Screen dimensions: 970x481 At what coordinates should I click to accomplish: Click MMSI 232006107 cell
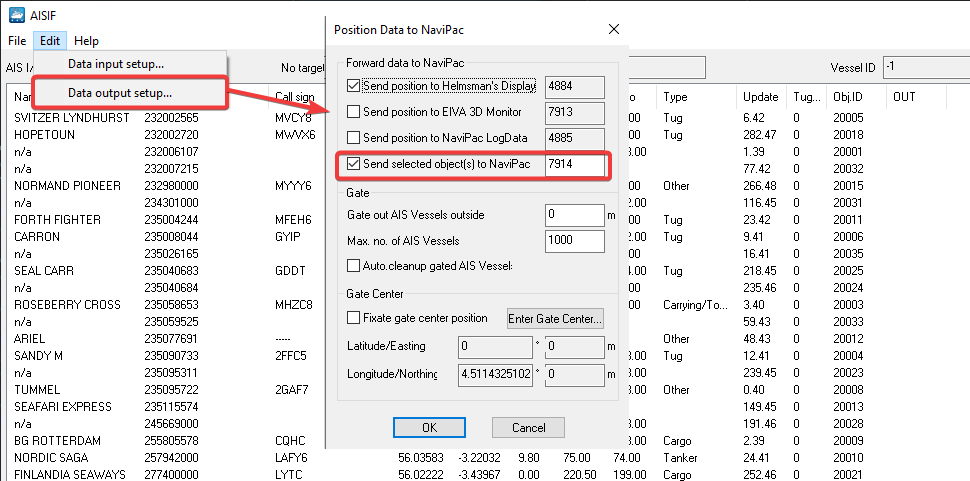171,151
